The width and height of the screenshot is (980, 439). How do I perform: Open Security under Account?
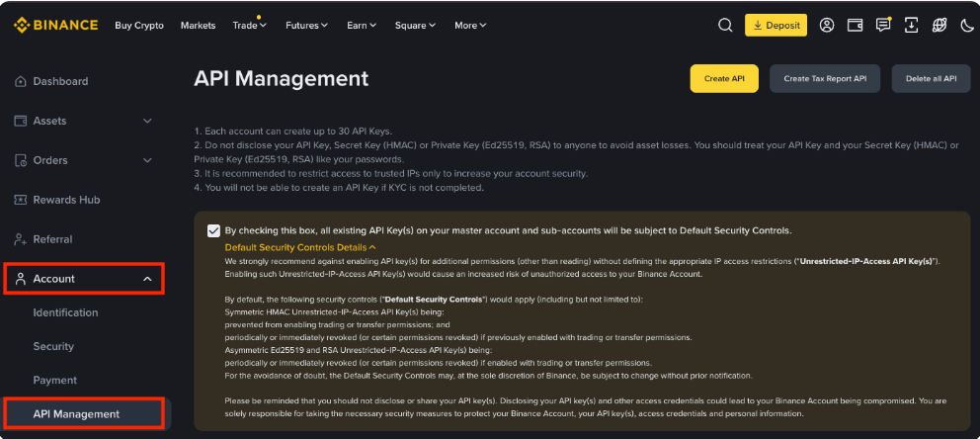(53, 346)
